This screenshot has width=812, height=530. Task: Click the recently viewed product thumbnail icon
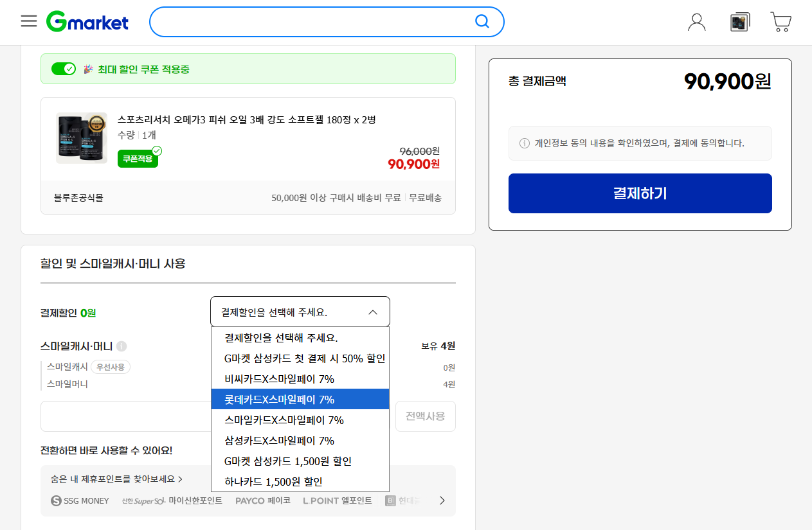(739, 21)
